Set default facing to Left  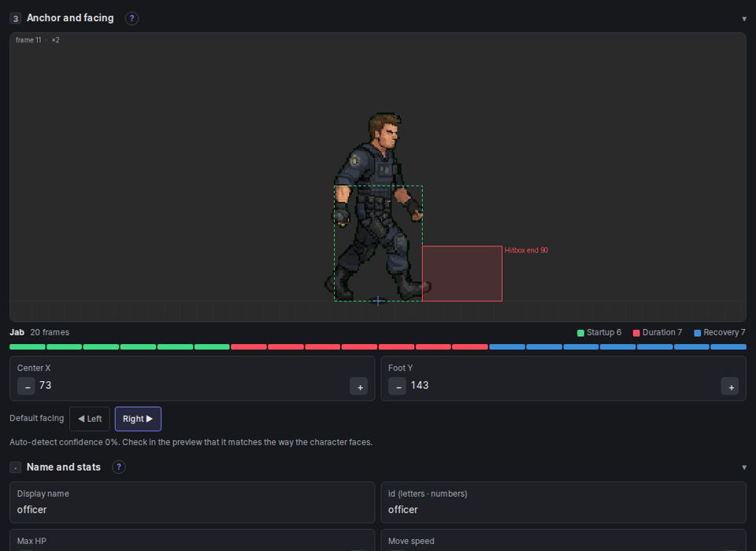coord(90,419)
